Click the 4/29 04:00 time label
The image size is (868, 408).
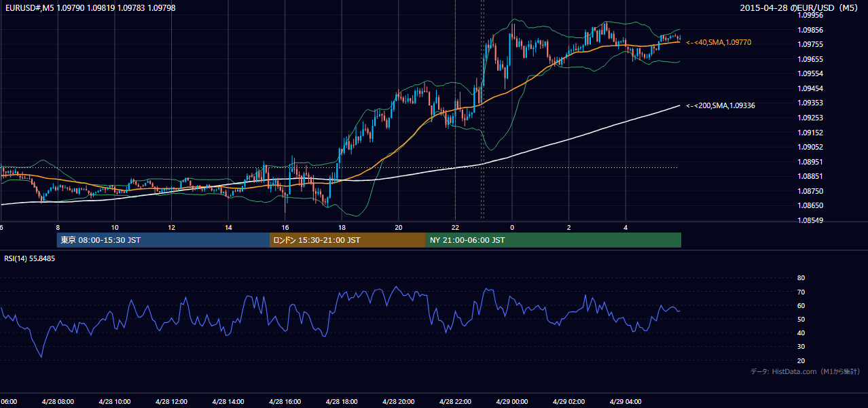626,401
